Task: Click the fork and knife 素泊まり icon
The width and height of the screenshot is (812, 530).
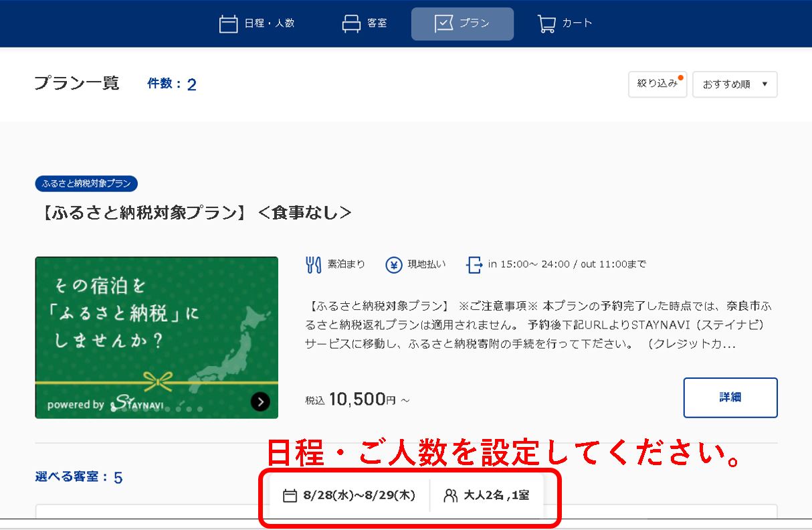Action: pyautogui.click(x=313, y=265)
